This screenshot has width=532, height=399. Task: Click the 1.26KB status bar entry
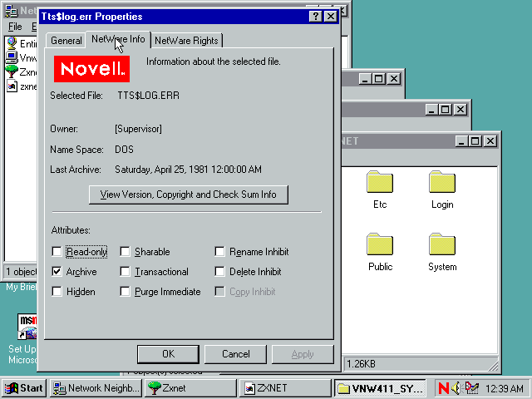[x=361, y=364]
